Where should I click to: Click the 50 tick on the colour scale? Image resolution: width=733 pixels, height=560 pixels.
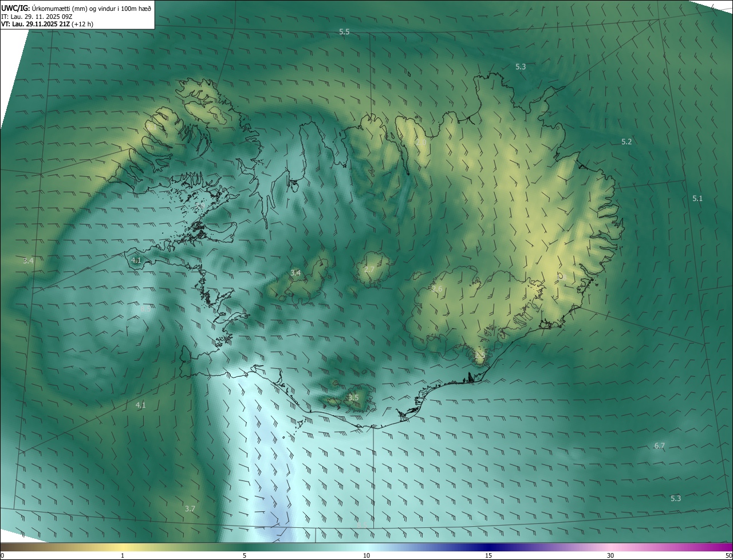click(728, 555)
